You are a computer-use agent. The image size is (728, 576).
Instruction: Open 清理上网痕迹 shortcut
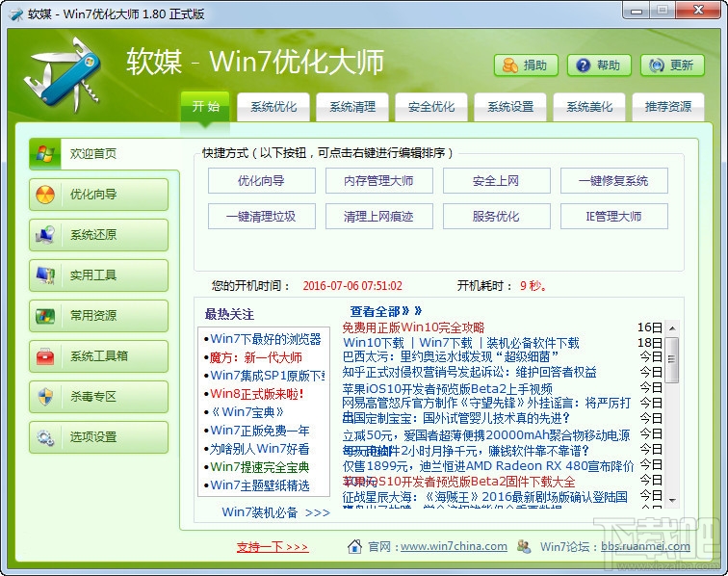point(378,217)
